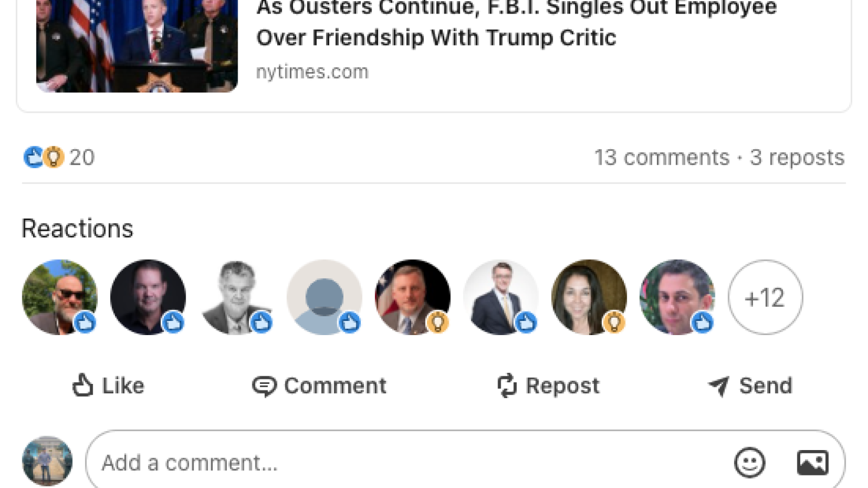Open the reaction icons summary showing 20
Screen dimensions: 868x488
coord(59,157)
